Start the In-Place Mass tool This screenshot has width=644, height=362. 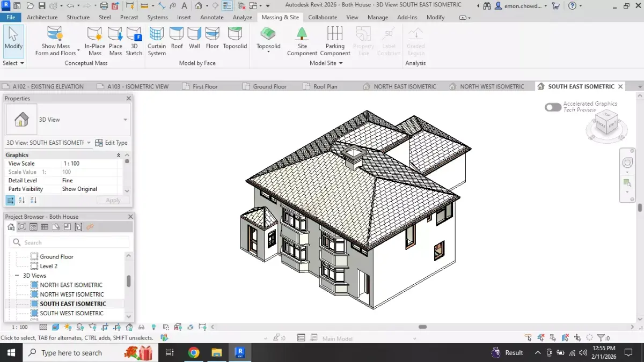tap(95, 41)
